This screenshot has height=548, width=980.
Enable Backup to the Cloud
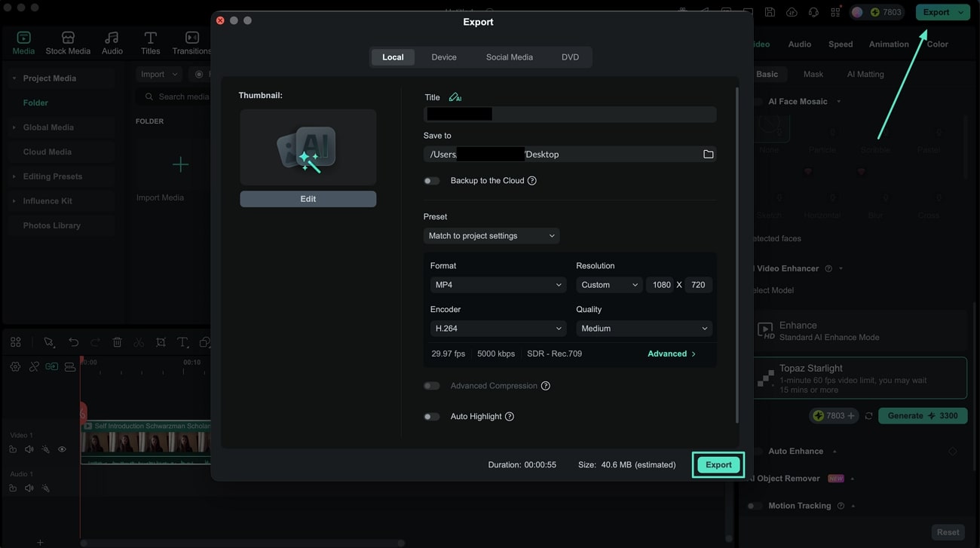pos(431,180)
